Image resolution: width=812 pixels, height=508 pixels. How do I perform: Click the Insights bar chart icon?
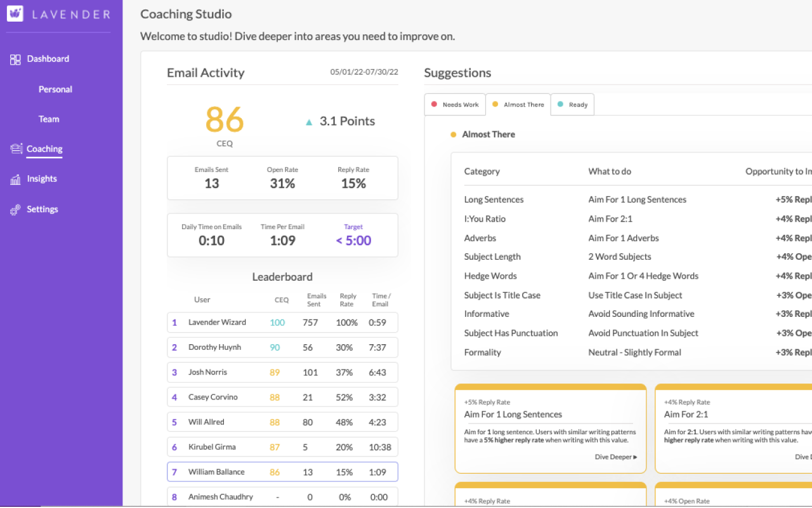click(x=16, y=179)
